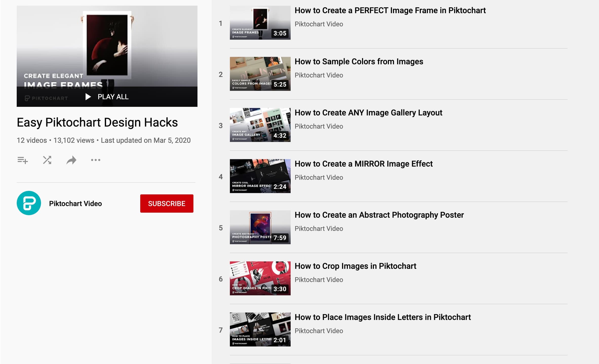Click the 2:01 duration badge
This screenshot has height=364, width=599.
280,340
